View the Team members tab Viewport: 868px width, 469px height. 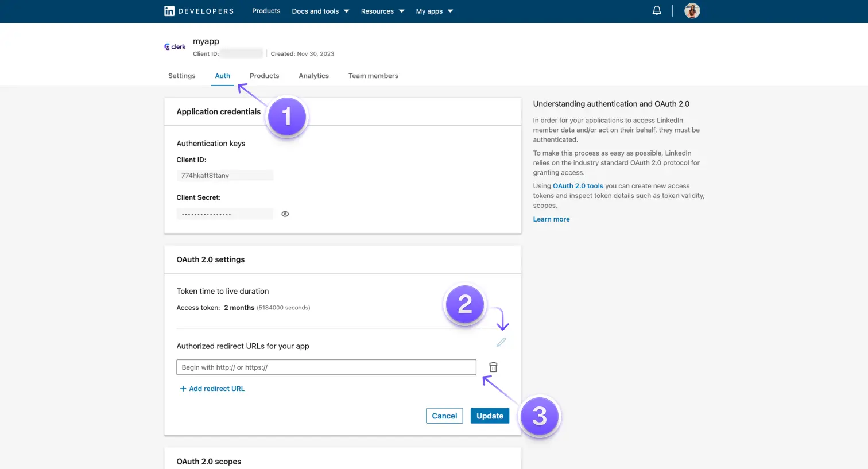click(x=373, y=75)
